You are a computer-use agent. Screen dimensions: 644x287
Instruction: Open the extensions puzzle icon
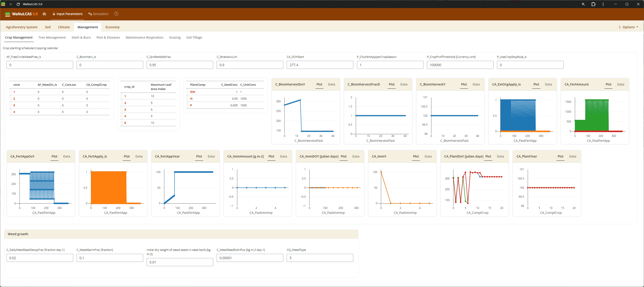tap(593, 4)
